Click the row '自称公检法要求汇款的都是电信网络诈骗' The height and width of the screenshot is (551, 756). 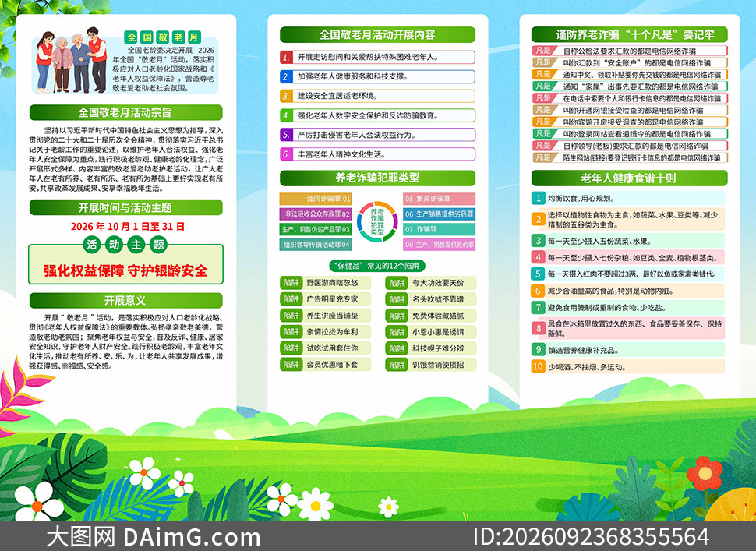[x=631, y=51]
